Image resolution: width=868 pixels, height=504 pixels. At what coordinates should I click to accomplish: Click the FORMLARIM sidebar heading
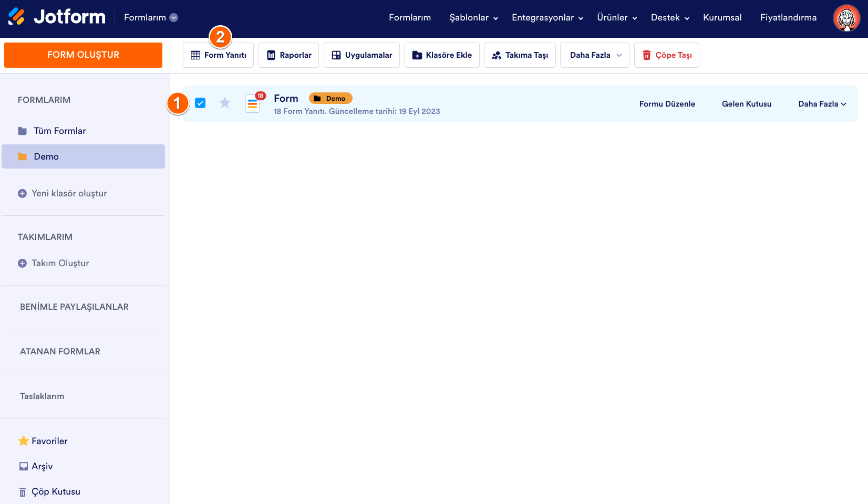click(x=44, y=100)
